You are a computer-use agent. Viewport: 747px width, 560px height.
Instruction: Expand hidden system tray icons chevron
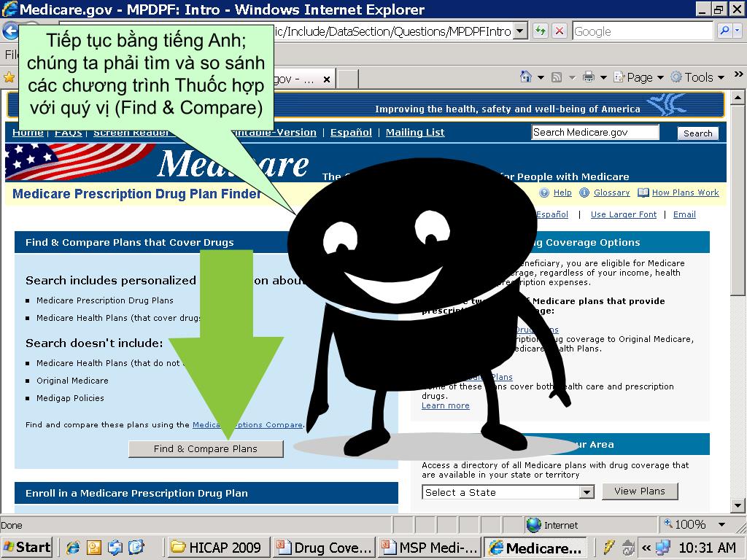pos(646,548)
